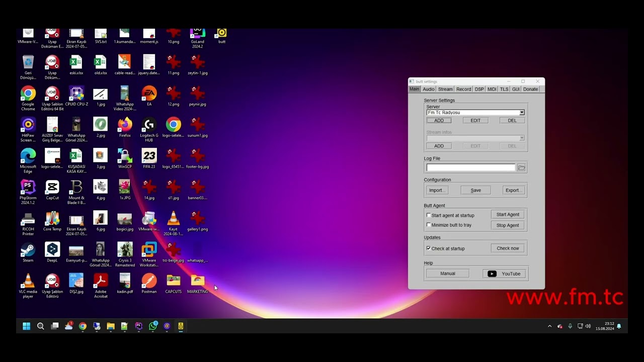Enable Minimize butt to tray checkbox
This screenshot has height=362, width=644.
(x=429, y=225)
